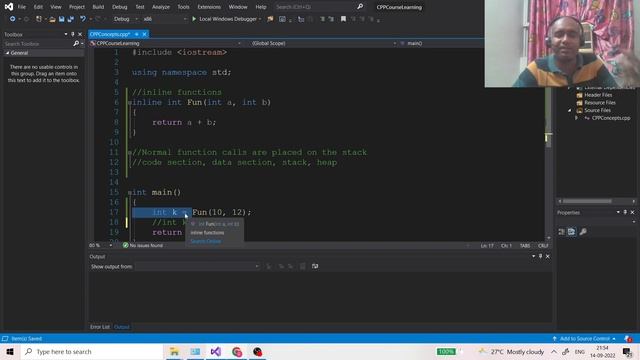Click the Categorized icon in Properties
The image size is (640, 360).
[x=562, y=231]
